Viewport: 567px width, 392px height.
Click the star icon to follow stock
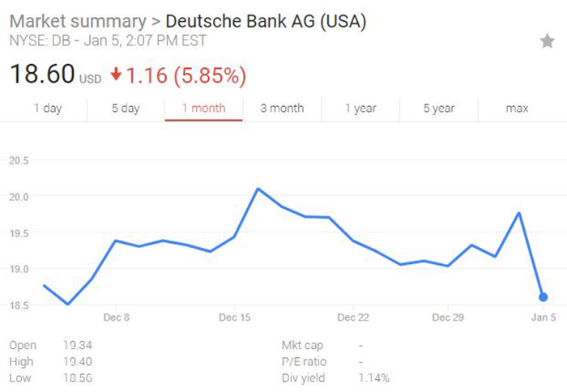547,42
